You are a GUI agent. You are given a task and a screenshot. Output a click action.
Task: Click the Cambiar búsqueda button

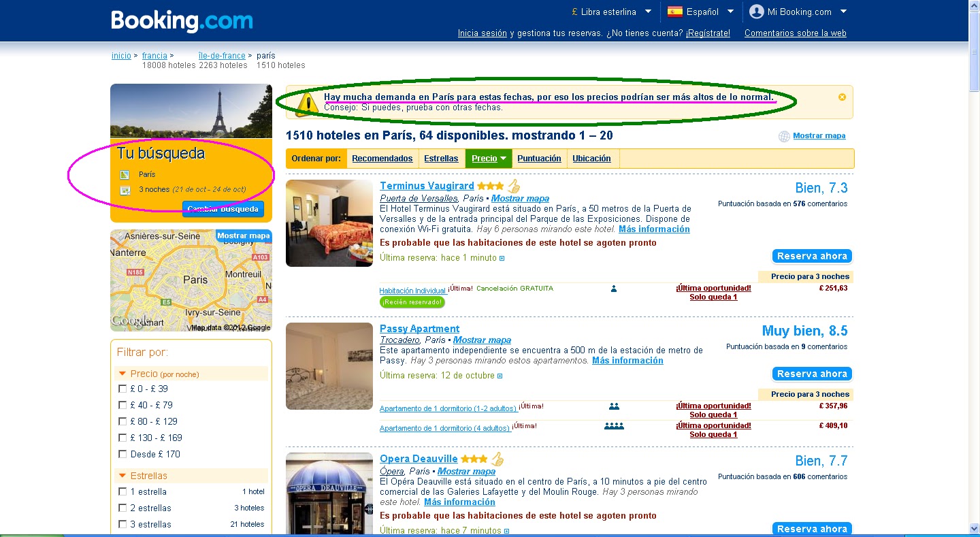223,209
